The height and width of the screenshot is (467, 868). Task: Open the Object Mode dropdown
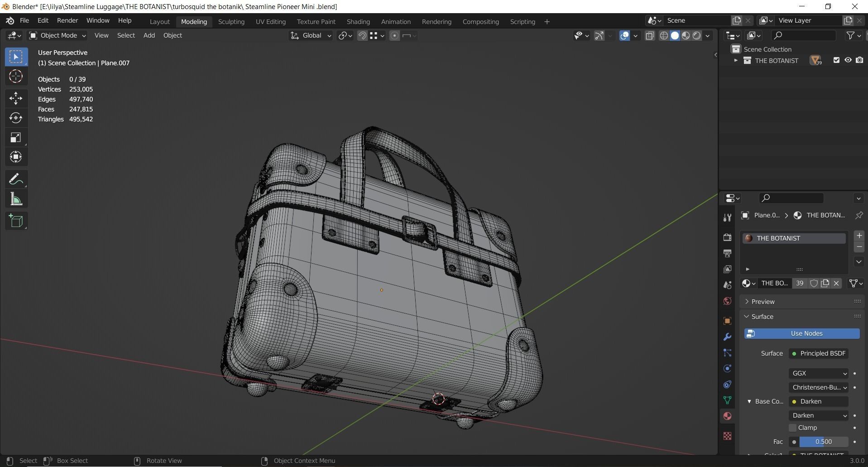point(58,35)
